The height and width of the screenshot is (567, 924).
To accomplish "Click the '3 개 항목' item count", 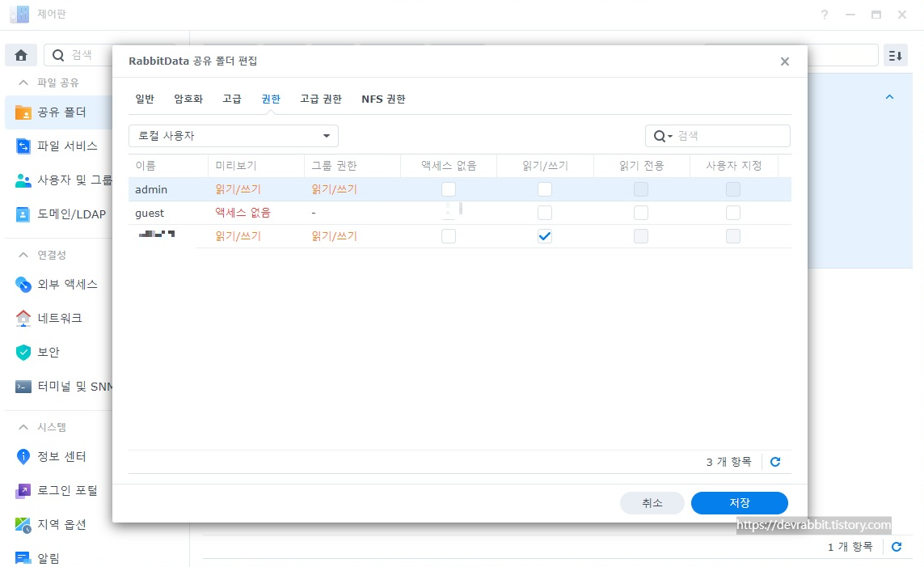I will point(729,462).
